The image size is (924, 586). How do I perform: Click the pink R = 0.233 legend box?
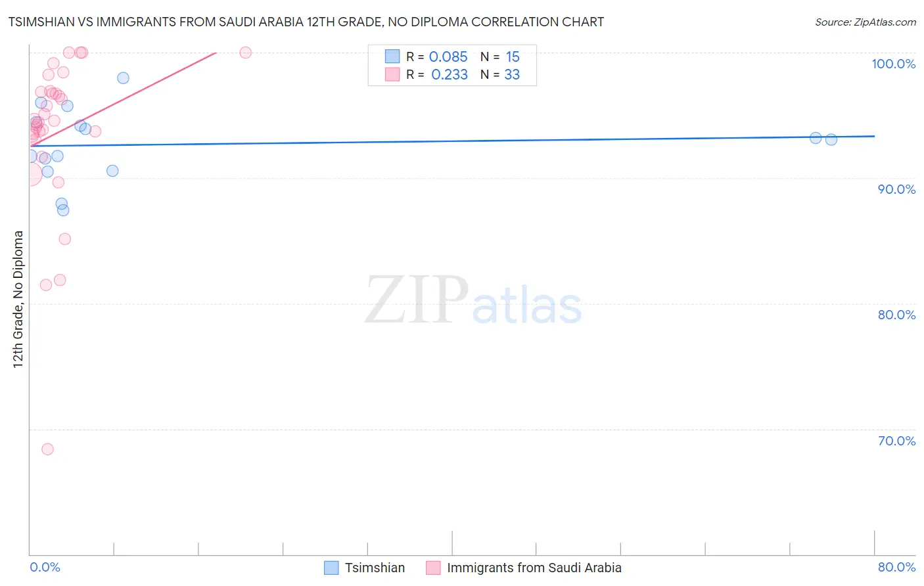click(392, 74)
